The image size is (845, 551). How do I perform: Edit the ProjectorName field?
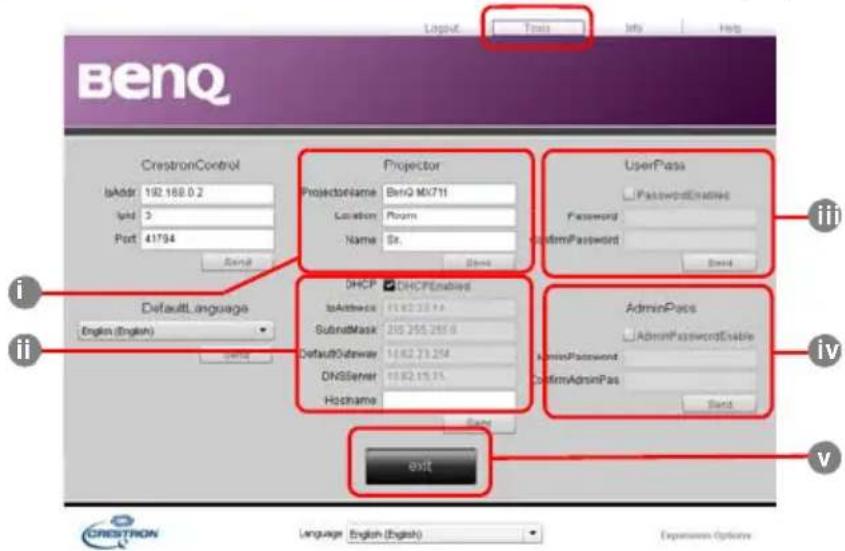[448, 193]
